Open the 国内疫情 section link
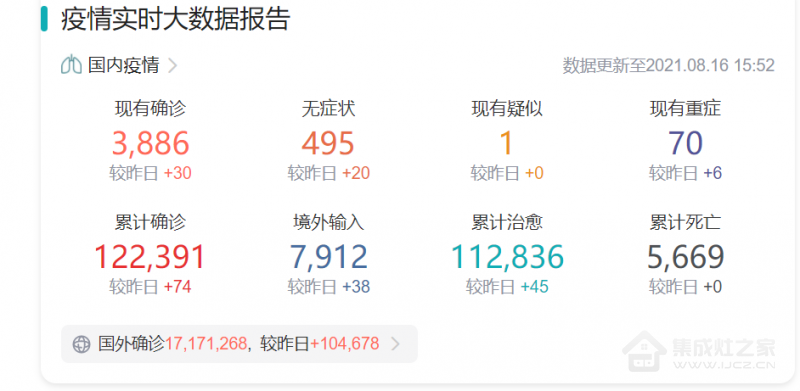This screenshot has width=800, height=391. (x=123, y=65)
